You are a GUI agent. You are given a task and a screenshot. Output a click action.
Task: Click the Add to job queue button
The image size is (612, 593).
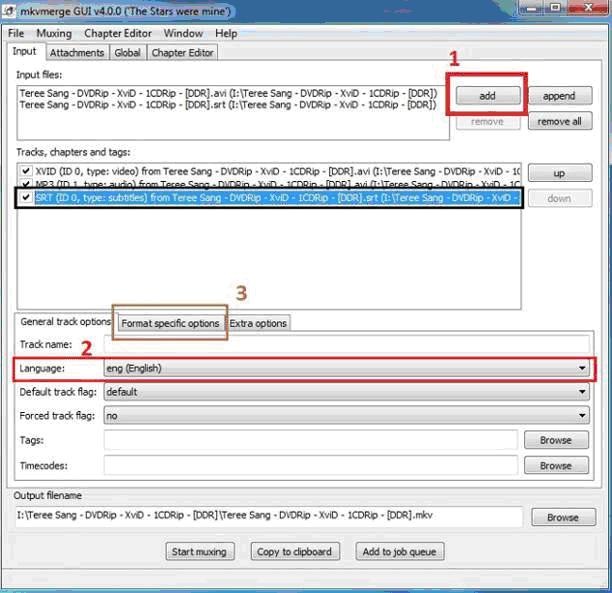tap(400, 552)
